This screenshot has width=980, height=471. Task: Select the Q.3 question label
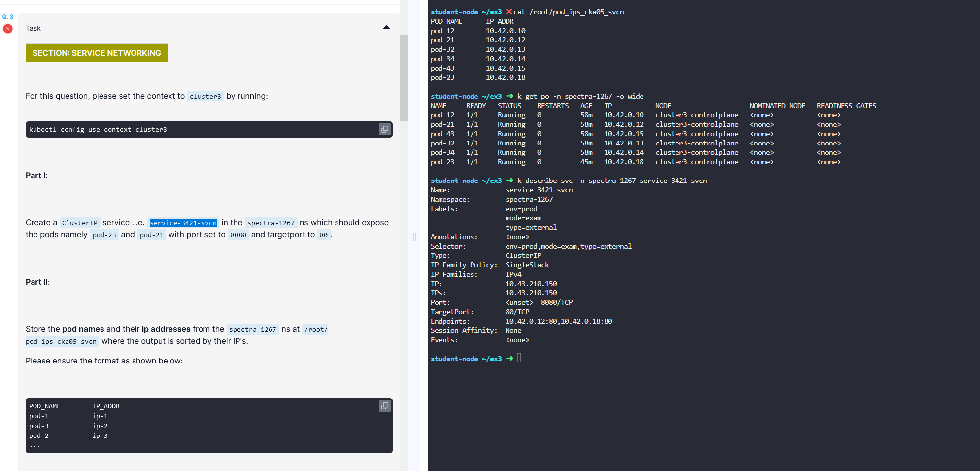pyautogui.click(x=8, y=17)
